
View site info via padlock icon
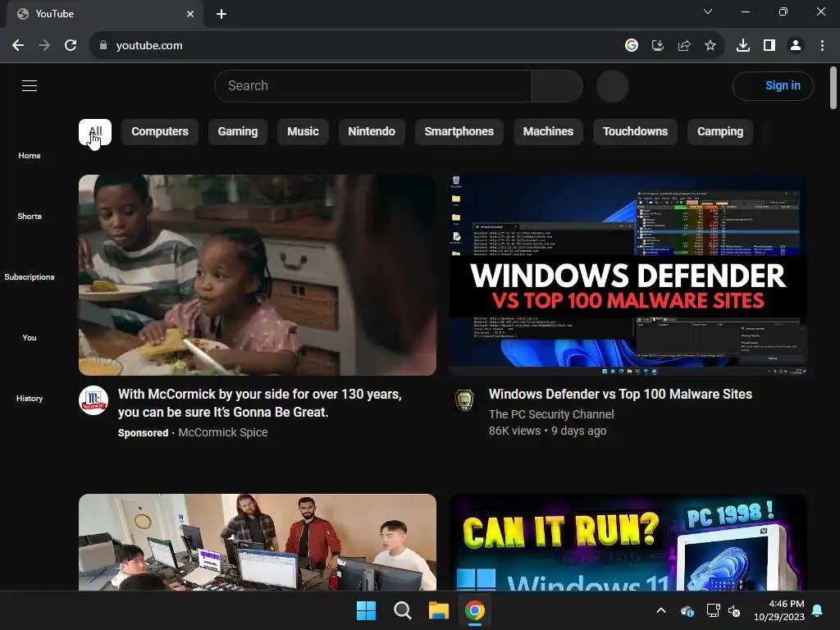(103, 46)
